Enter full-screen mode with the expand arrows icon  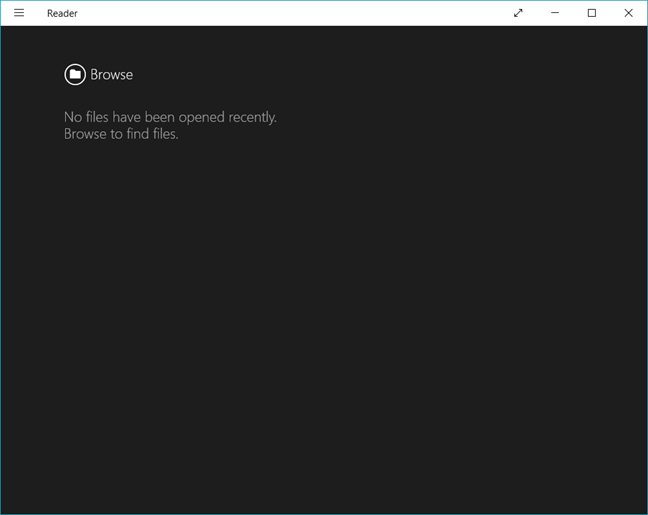click(x=518, y=13)
